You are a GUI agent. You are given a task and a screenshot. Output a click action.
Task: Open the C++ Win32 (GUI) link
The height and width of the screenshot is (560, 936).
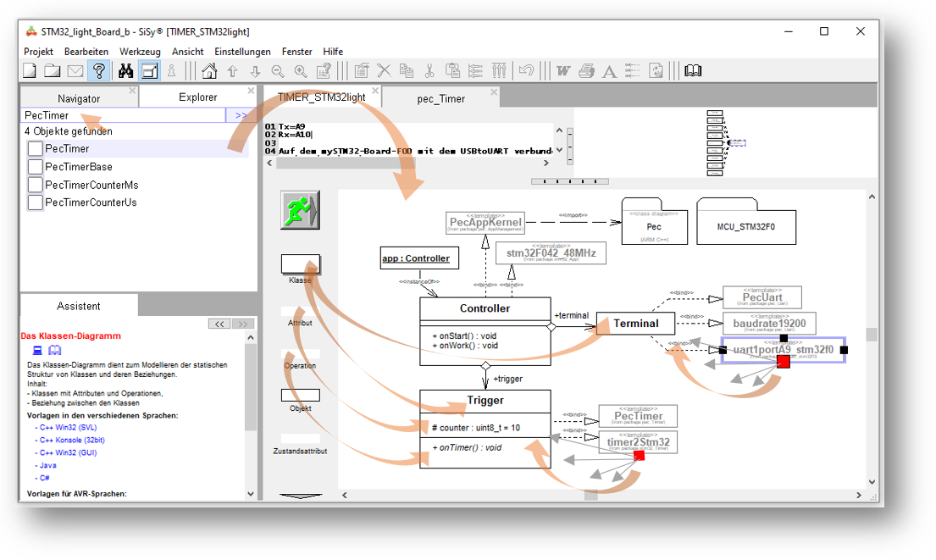click(x=66, y=453)
